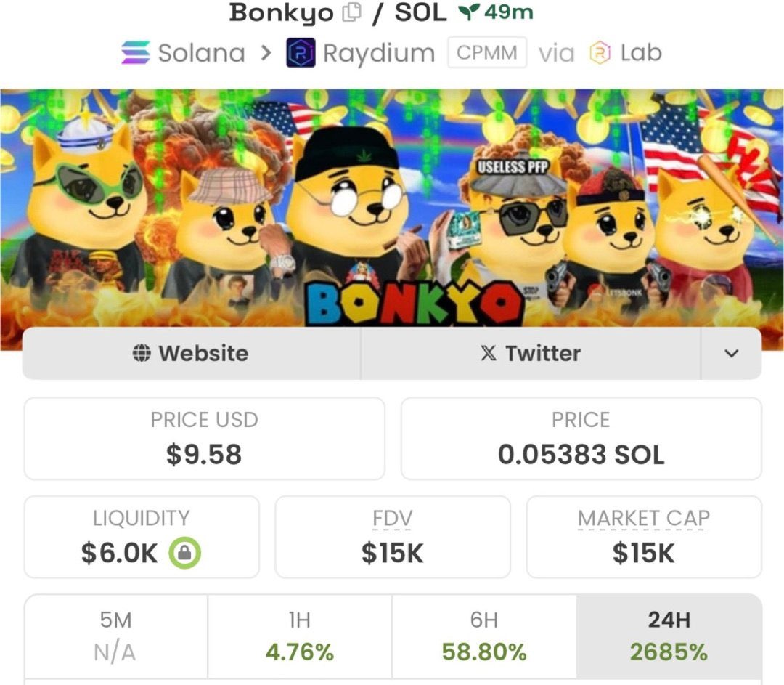Click the Bonkyo banner image
This screenshot has width=784, height=685.
pos(392,208)
